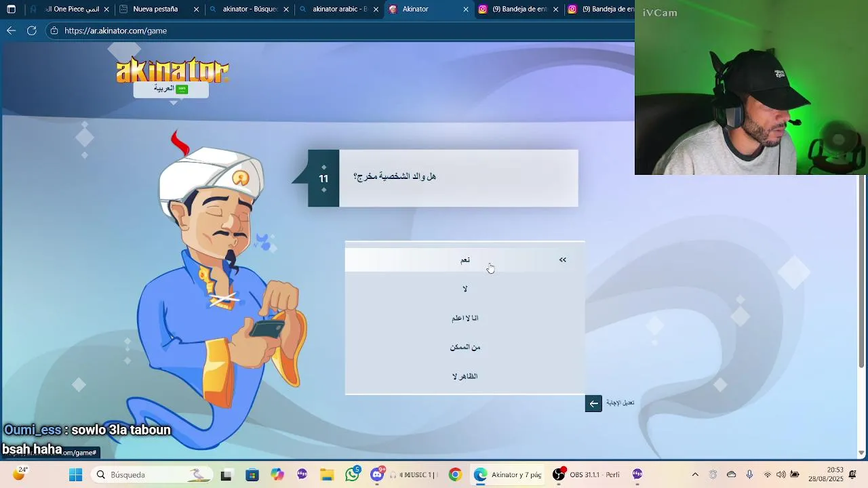868x488 pixels.
Task: Switch to the akinator - Búsqueda tab
Action: click(249, 9)
